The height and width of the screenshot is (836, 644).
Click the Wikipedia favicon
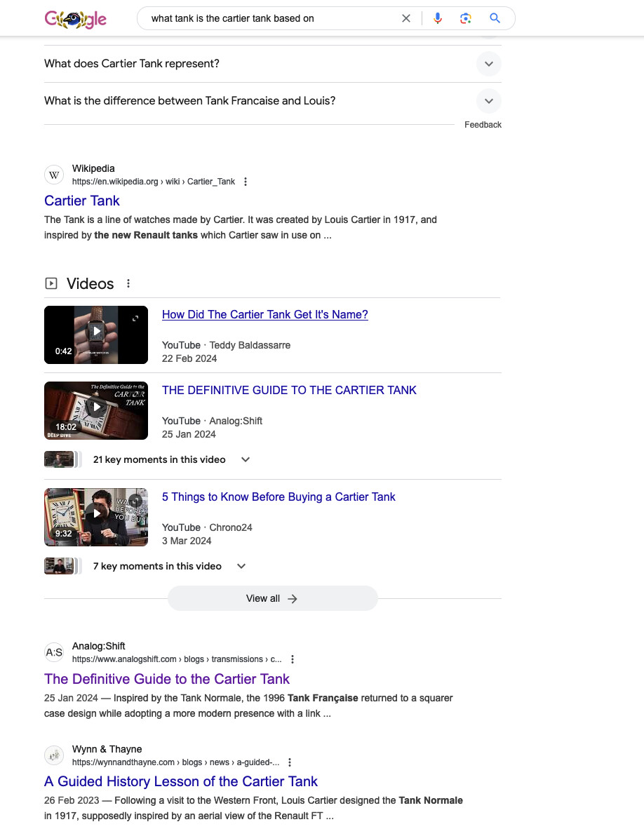(54, 175)
